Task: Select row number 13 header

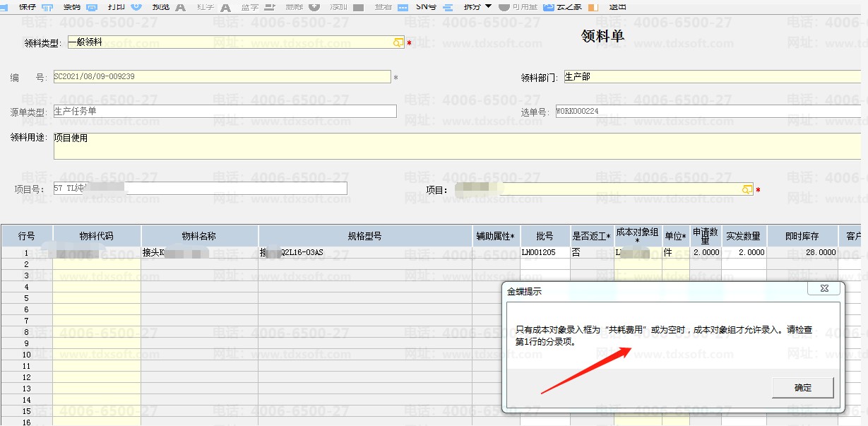Action: pyautogui.click(x=27, y=388)
